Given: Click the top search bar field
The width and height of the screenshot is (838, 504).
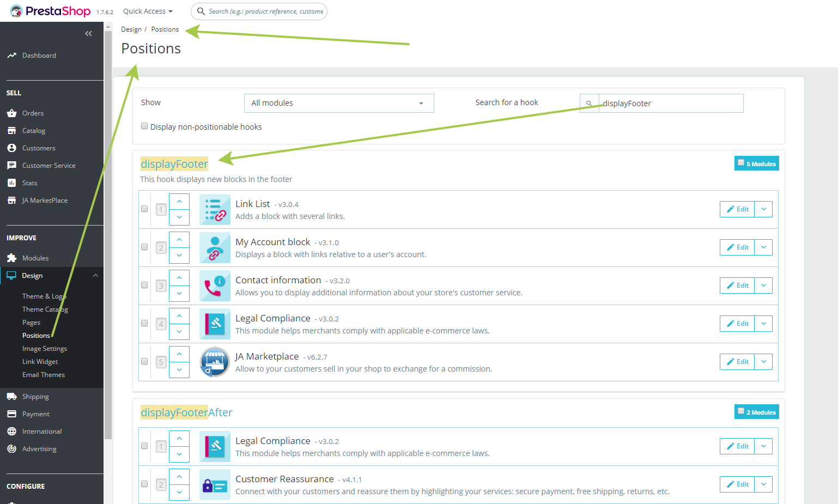Looking at the screenshot, I should tap(259, 11).
